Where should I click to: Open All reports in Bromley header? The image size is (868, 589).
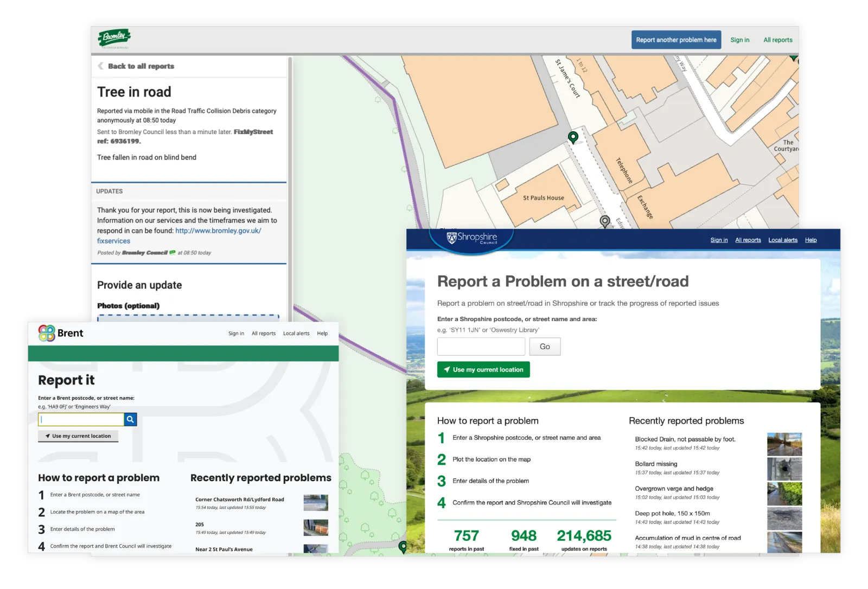[777, 40]
